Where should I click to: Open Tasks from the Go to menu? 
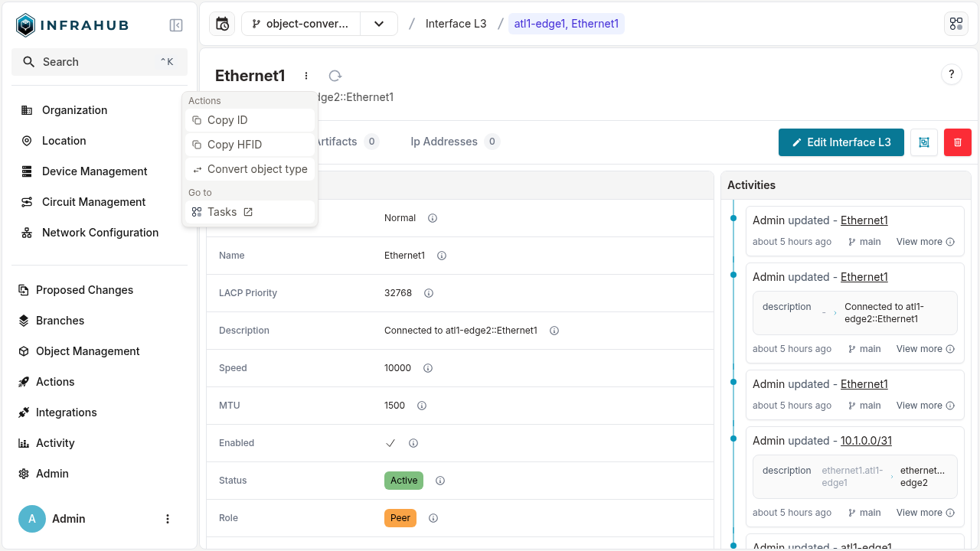coord(221,212)
